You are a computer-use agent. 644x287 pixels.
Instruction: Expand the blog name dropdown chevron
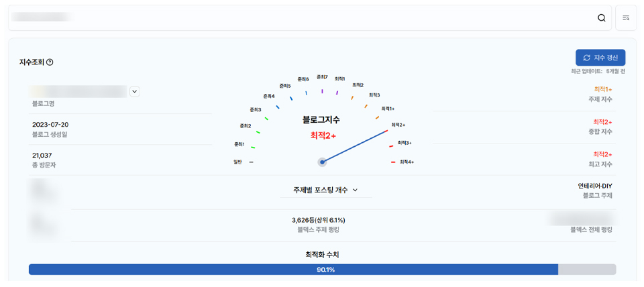click(134, 92)
